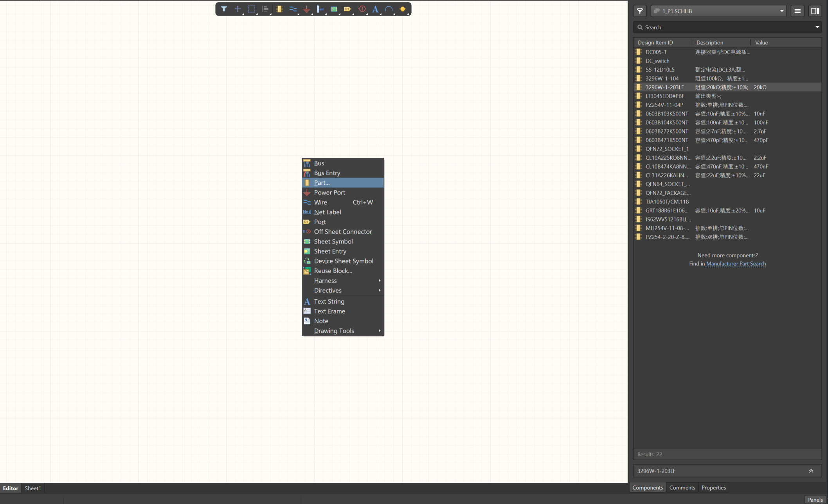Select the Arc drawing tool icon
This screenshot has height=504, width=828.
389,9
